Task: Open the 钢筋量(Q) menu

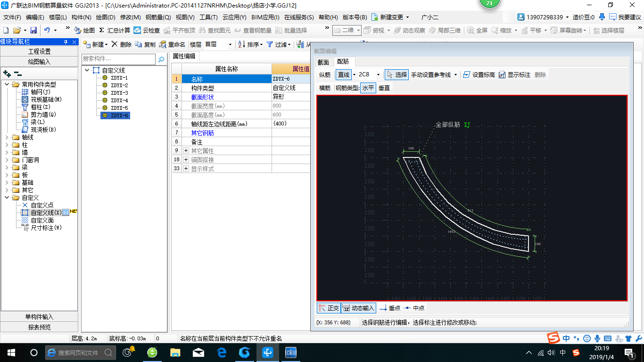Action: point(158,17)
